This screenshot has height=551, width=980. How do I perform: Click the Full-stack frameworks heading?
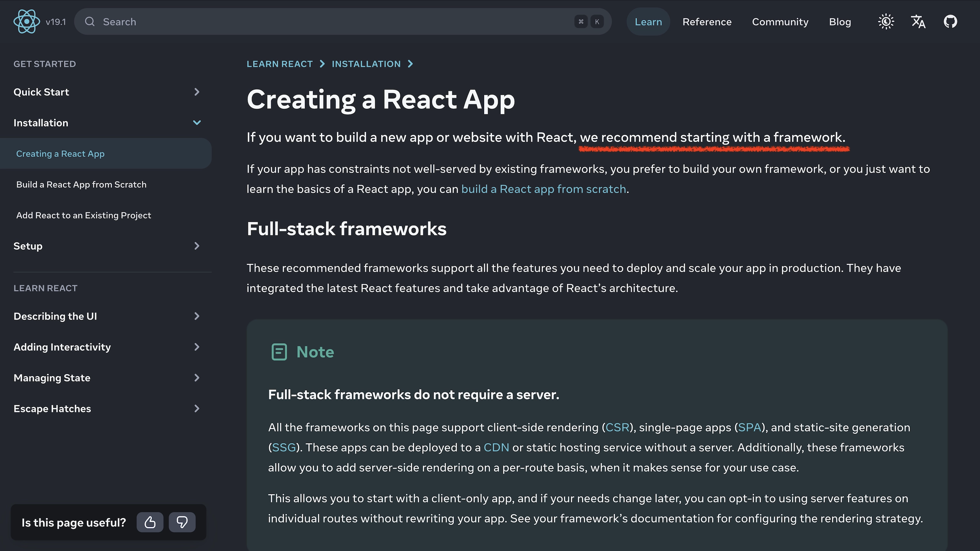coord(346,229)
